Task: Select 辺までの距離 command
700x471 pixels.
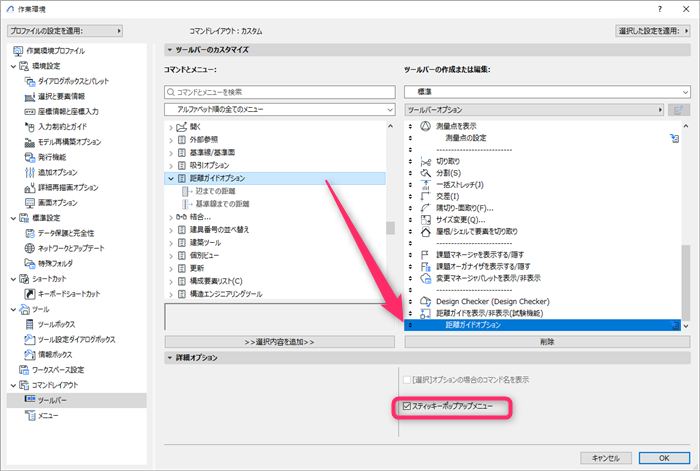Action: 215,191
